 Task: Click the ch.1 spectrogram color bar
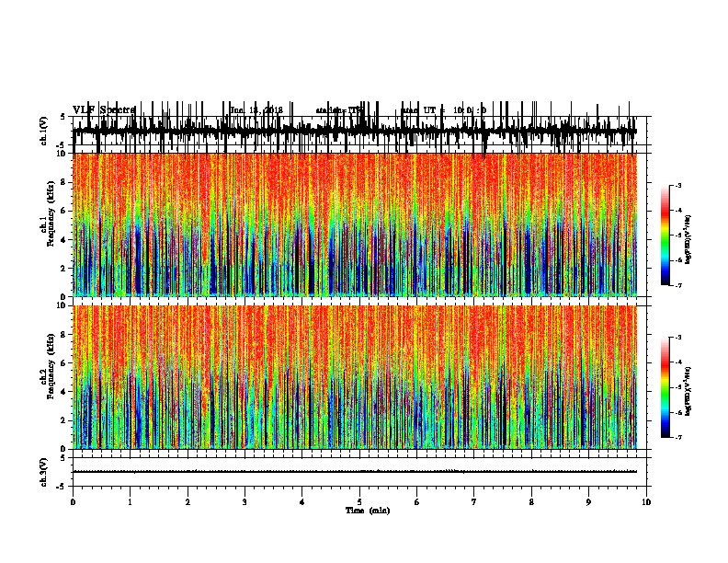coord(665,236)
